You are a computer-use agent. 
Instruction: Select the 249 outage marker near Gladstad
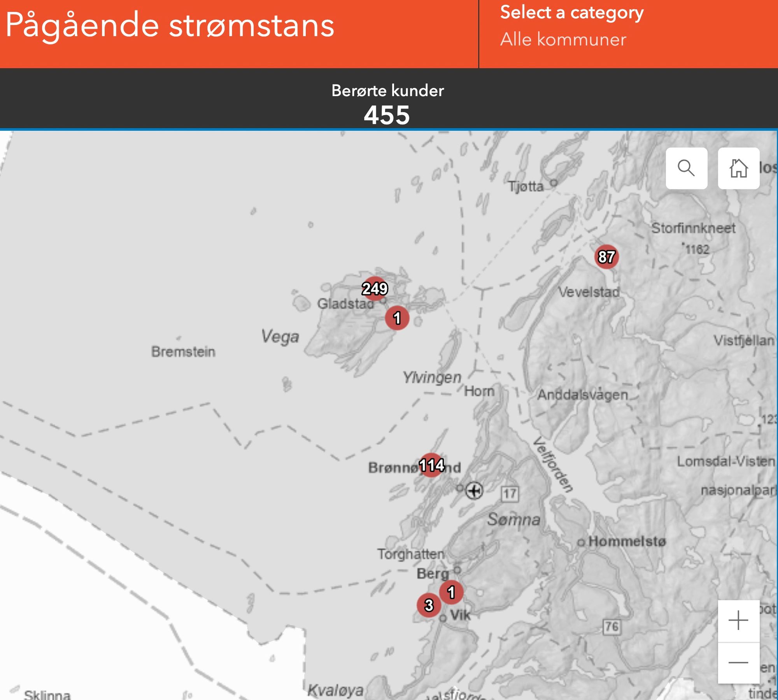pos(375,288)
